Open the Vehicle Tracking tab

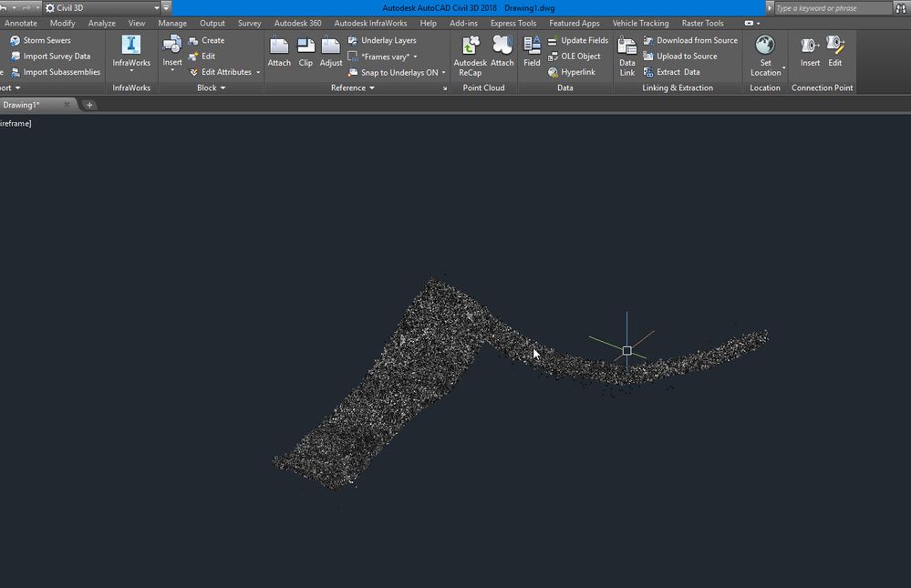(640, 23)
